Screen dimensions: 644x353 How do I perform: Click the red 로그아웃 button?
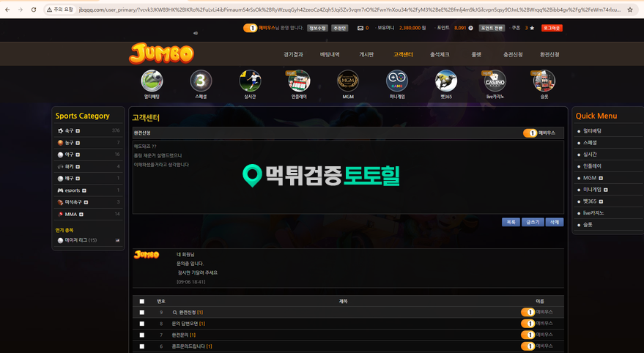point(552,28)
